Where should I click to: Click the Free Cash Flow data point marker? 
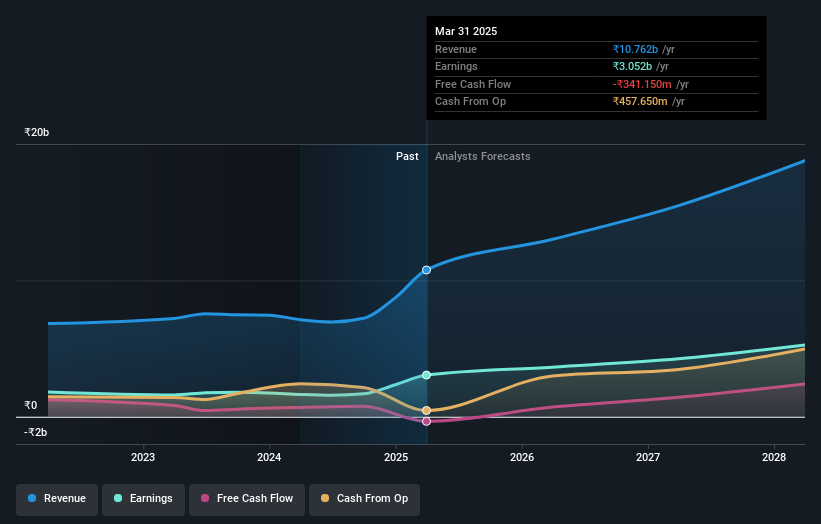[x=426, y=421]
